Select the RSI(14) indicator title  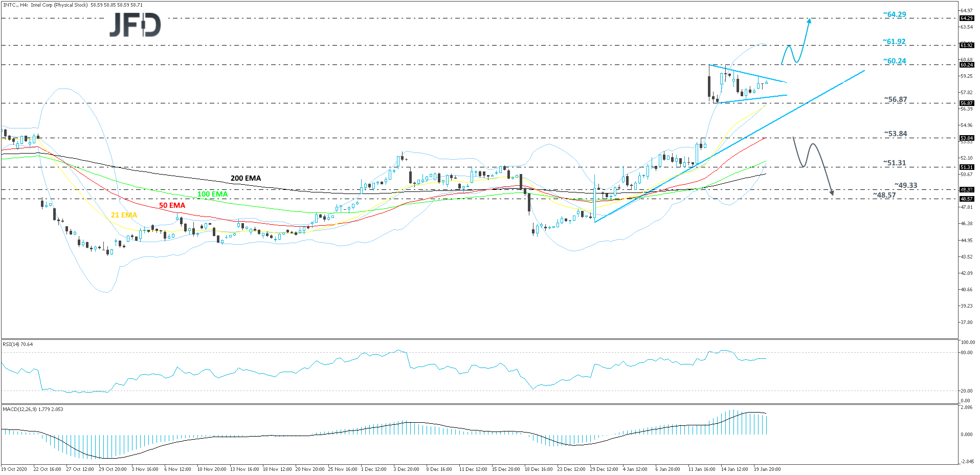coord(18,344)
